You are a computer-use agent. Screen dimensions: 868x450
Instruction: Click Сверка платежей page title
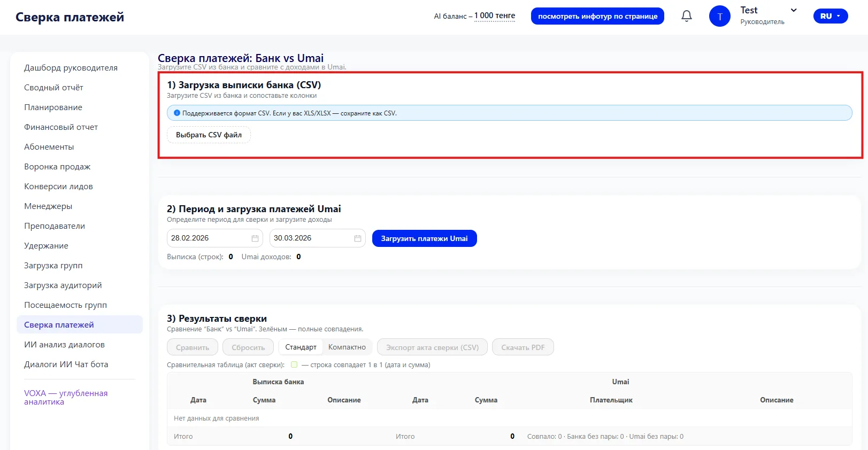pyautogui.click(x=70, y=17)
